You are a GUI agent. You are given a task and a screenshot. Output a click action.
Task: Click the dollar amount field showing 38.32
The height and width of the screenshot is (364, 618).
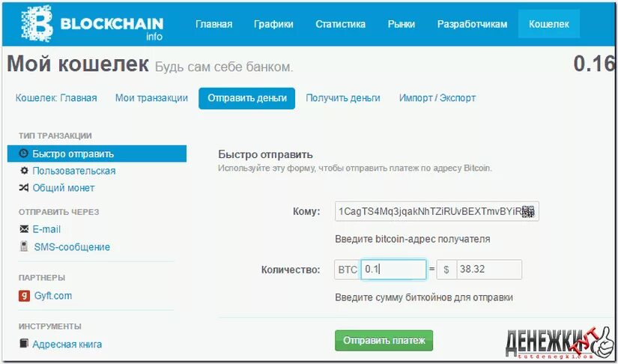click(489, 270)
